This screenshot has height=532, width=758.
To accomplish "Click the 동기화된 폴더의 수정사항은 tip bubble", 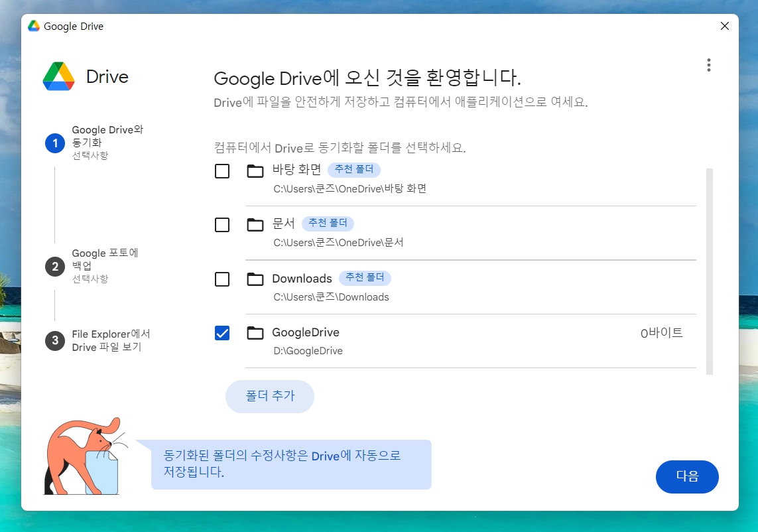I will [291, 464].
